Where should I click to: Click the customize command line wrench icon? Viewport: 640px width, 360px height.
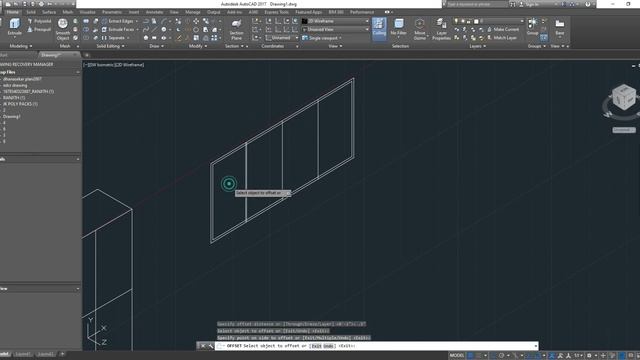(211, 346)
